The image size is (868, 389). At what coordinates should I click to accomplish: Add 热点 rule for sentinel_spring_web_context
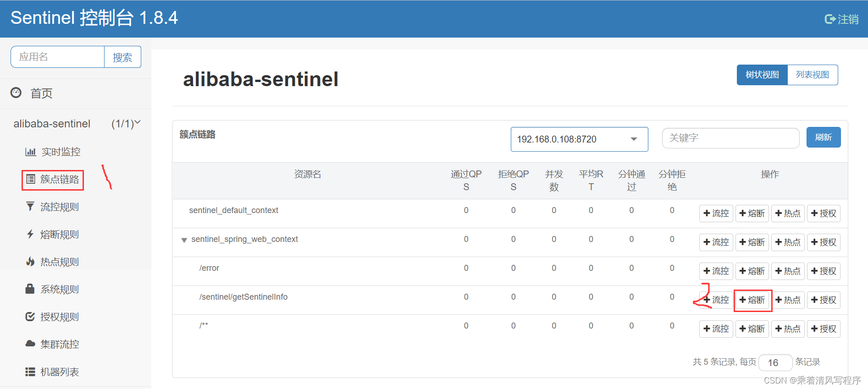point(788,242)
